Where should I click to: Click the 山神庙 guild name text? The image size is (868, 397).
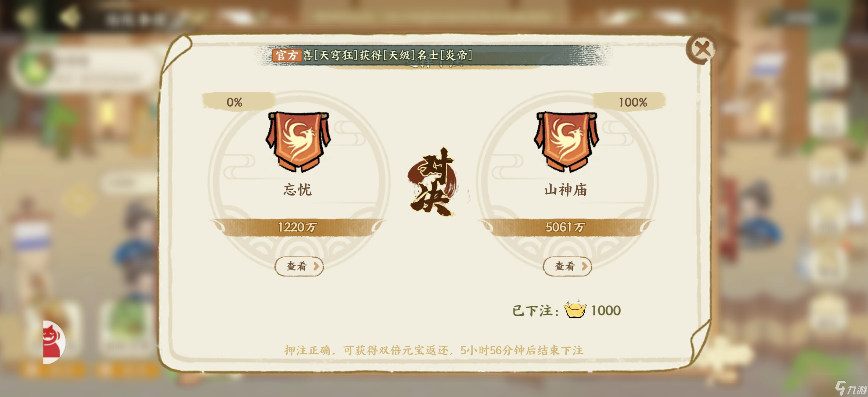pyautogui.click(x=566, y=190)
